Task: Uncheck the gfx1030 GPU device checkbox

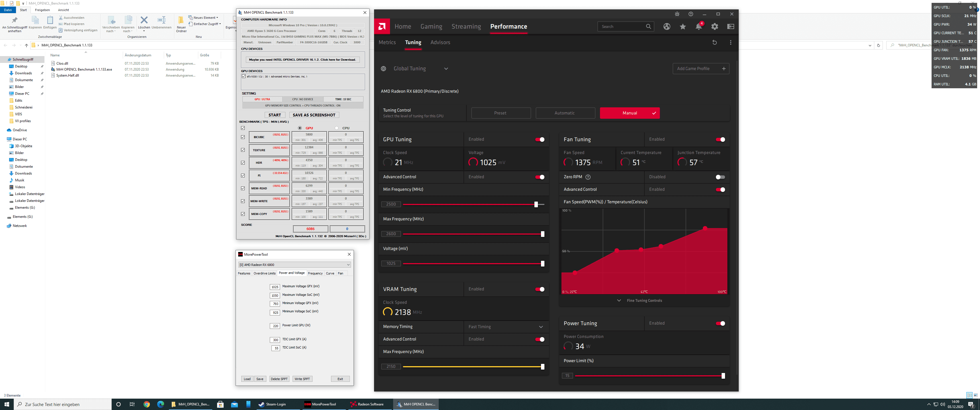Action: click(244, 76)
